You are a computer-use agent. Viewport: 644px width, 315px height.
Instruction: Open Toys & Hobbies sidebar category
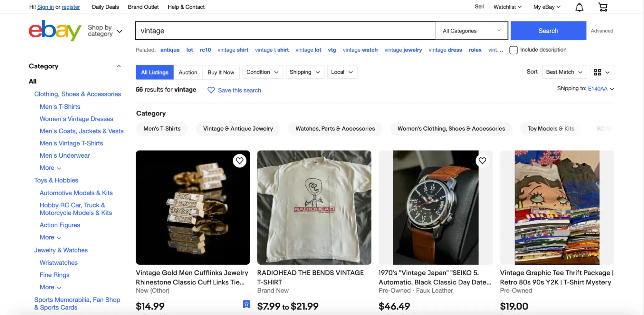(56, 181)
